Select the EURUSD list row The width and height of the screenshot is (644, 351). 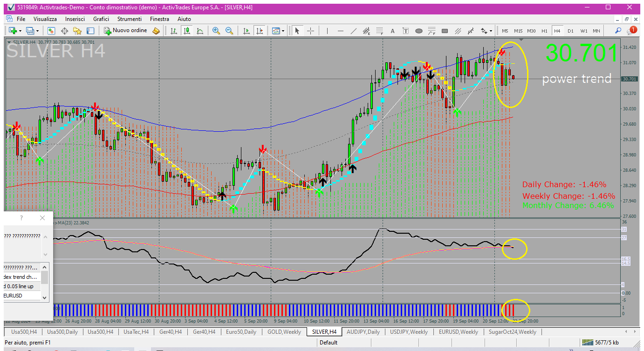[22, 296]
